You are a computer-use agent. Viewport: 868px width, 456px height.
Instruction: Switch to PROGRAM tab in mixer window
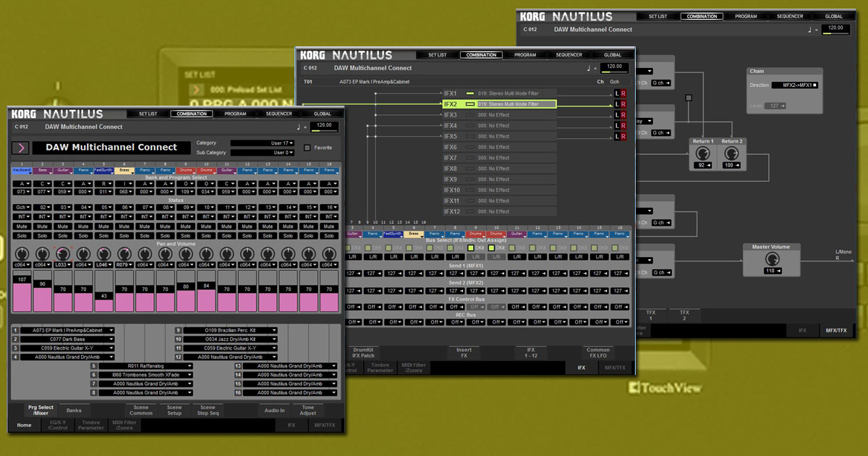235,114
